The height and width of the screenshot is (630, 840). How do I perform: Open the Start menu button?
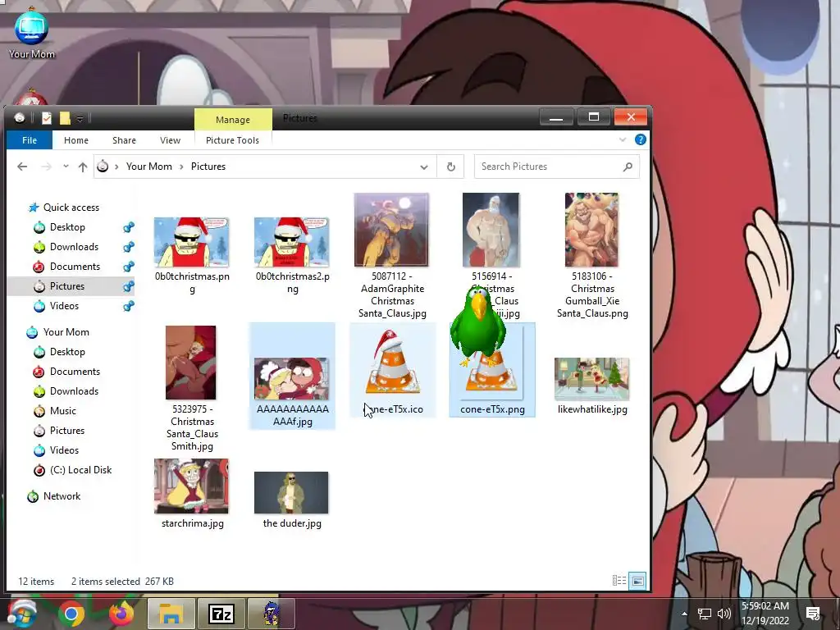tap(21, 614)
